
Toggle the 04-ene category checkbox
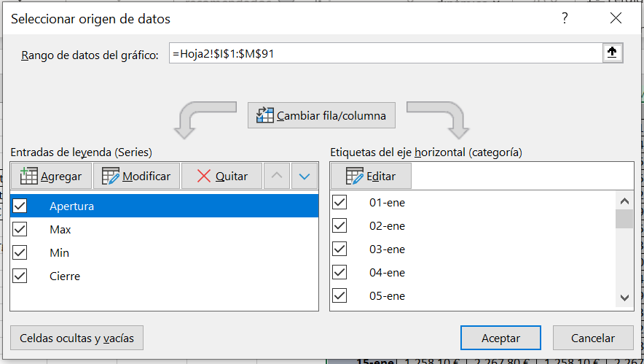(x=339, y=272)
